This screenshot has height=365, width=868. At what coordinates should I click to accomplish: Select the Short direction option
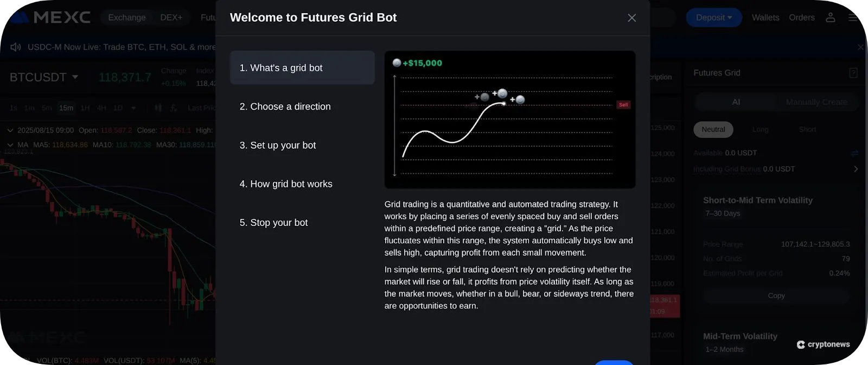(807, 129)
